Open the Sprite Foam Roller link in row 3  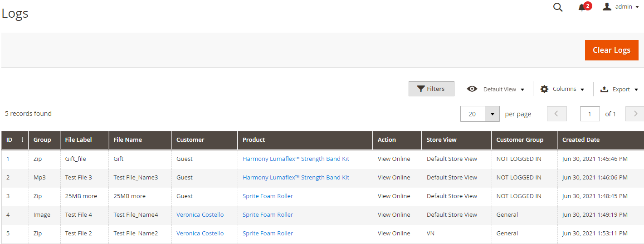coord(268,196)
